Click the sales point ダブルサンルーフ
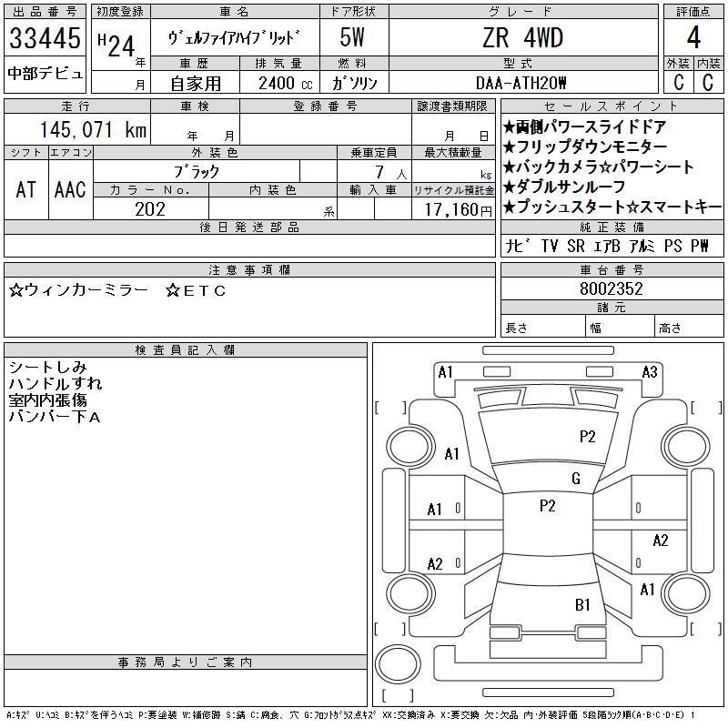The width and height of the screenshot is (728, 728). tap(564, 187)
